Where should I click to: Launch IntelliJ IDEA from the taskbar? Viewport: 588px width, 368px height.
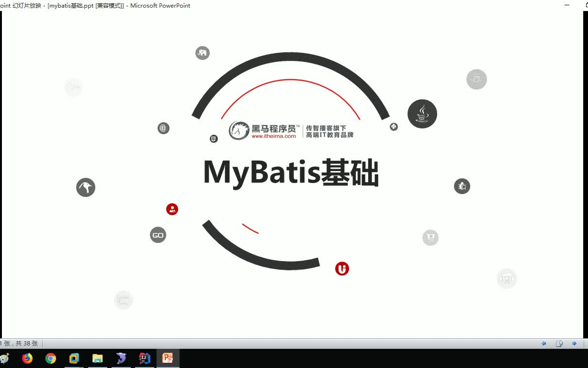pyautogui.click(x=145, y=358)
